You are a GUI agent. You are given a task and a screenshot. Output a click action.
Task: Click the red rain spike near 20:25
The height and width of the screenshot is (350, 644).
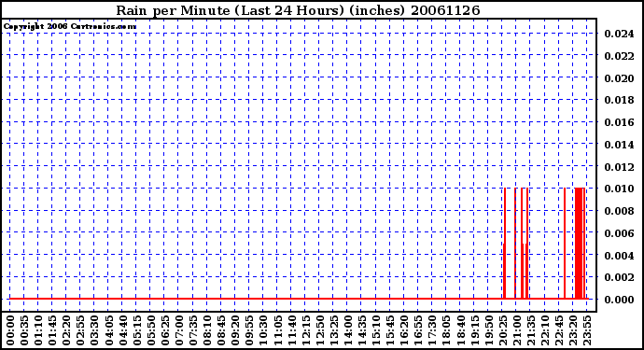pyautogui.click(x=504, y=244)
